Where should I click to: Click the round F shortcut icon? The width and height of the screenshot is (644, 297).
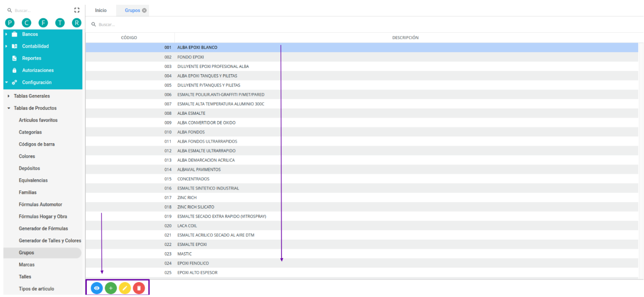[x=43, y=23]
